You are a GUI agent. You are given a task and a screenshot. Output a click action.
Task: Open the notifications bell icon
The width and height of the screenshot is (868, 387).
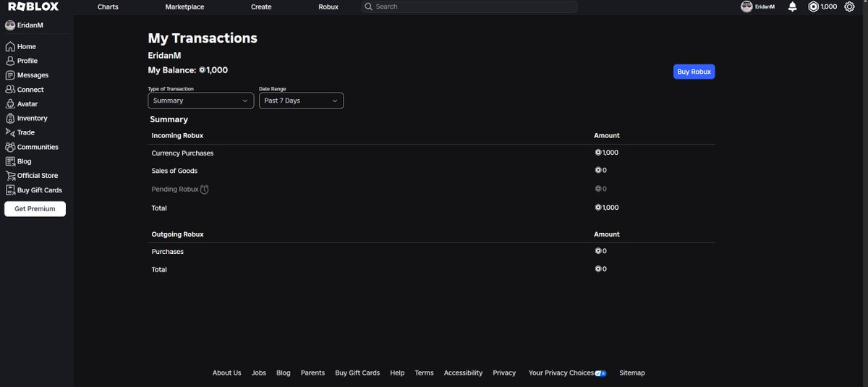pos(793,7)
